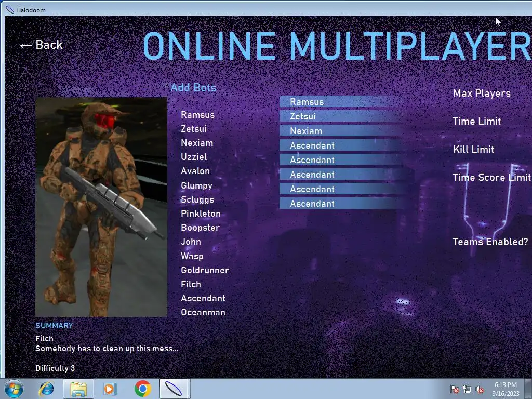Select the Max Players setting
Image resolution: width=532 pixels, height=399 pixels.
tap(482, 94)
